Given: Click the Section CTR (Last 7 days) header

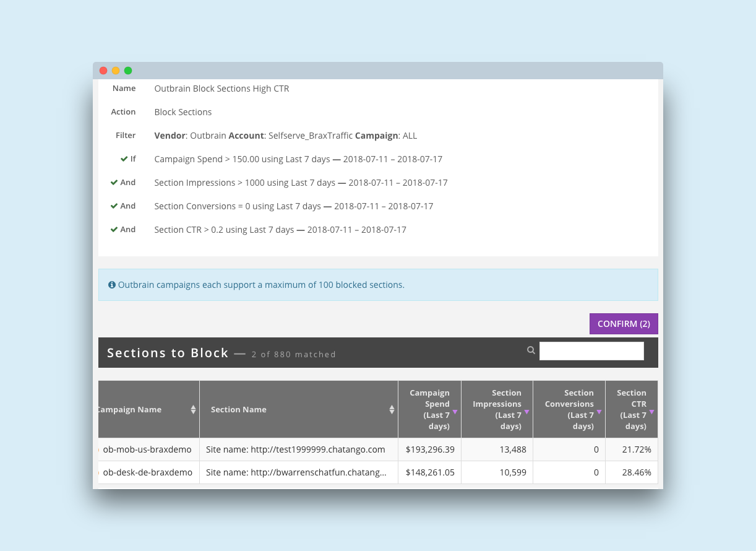Looking at the screenshot, I should 632,409.
